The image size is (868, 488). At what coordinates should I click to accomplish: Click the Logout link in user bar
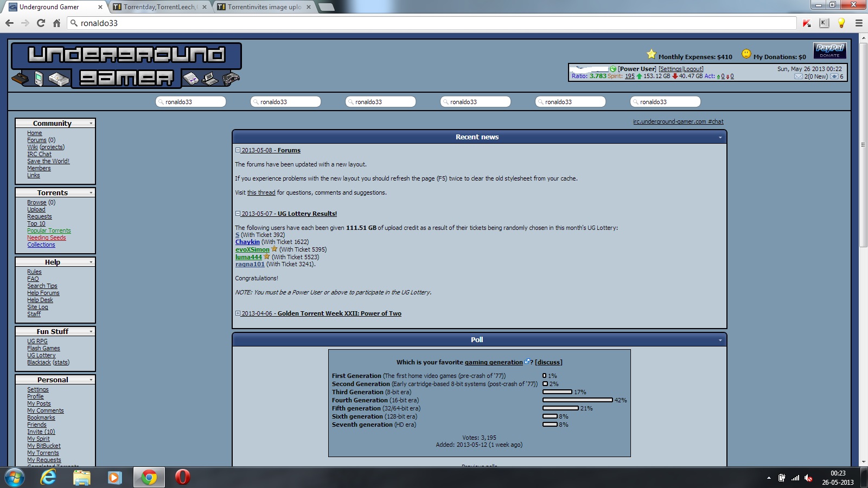click(x=693, y=69)
